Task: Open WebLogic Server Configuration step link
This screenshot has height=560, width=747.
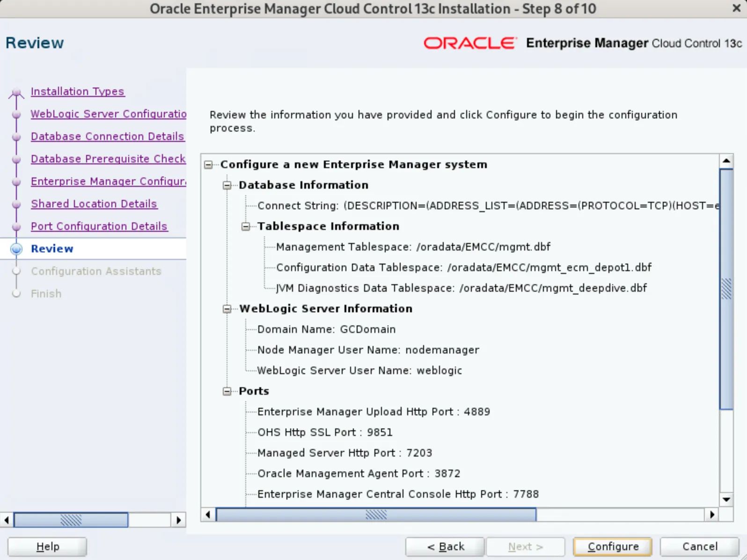Action: point(109,114)
